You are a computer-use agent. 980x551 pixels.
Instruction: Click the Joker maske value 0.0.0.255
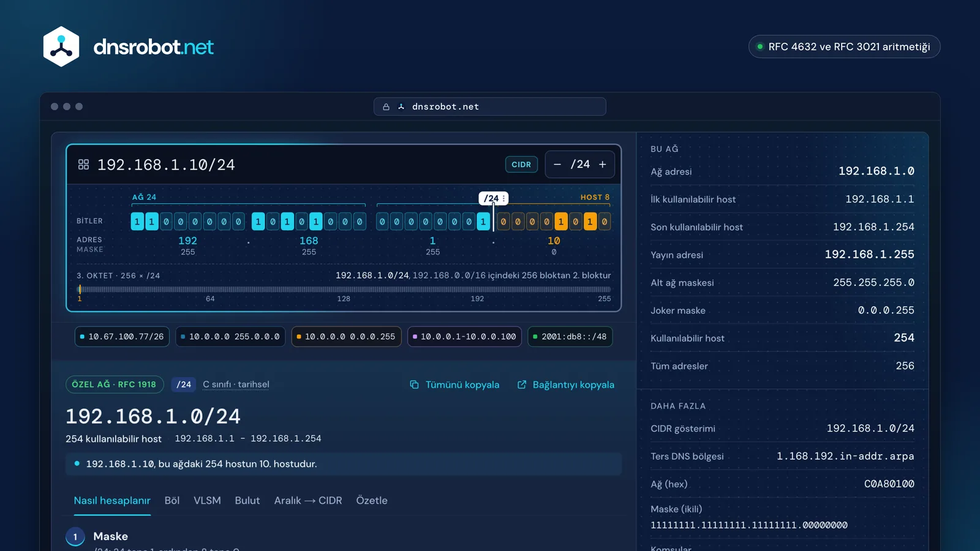[886, 310]
